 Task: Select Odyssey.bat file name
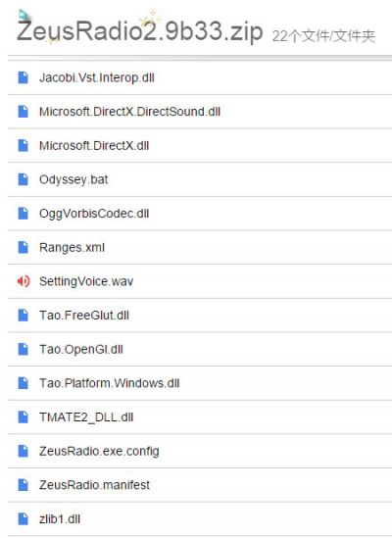coord(73,179)
